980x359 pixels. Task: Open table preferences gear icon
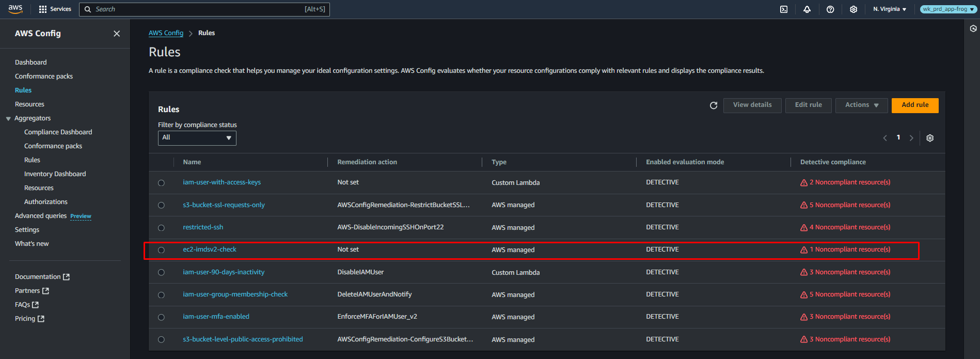[x=930, y=138]
